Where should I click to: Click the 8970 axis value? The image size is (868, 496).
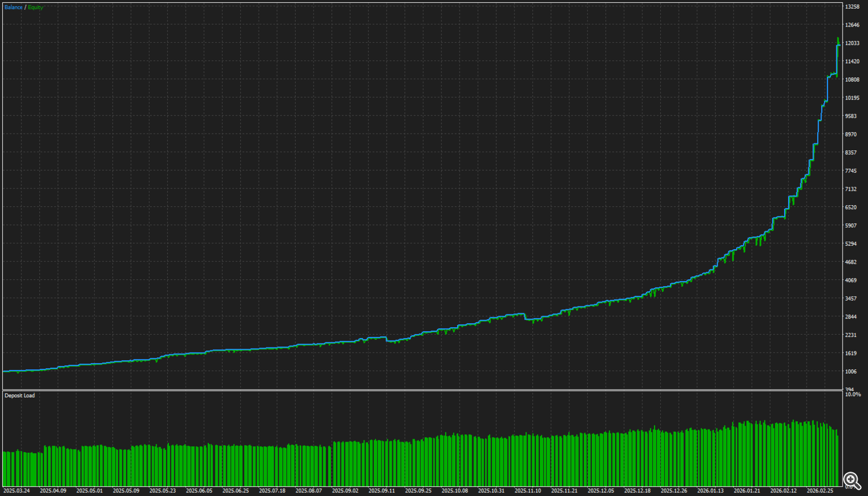851,134
